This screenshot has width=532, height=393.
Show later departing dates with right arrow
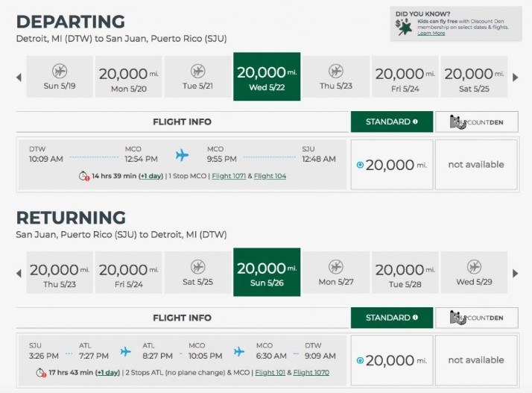click(514, 77)
